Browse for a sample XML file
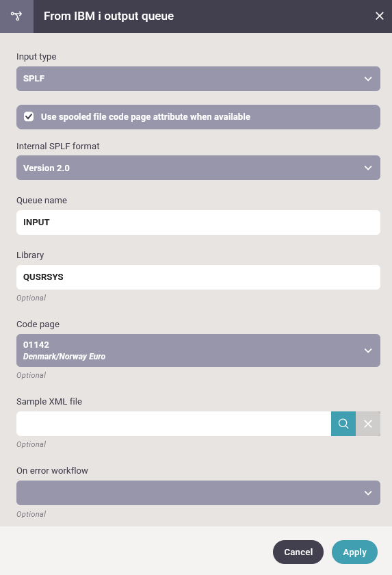Image resolution: width=392 pixels, height=575 pixels. [343, 424]
